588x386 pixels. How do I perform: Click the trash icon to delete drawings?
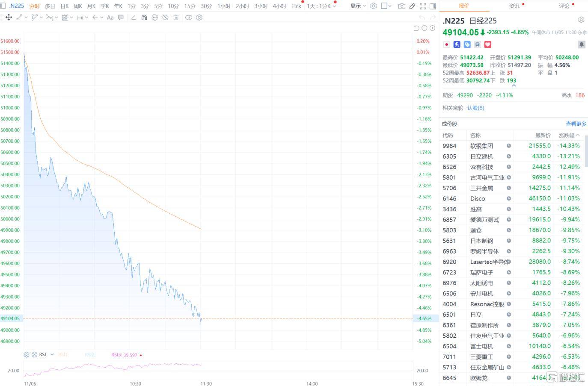pos(176,18)
